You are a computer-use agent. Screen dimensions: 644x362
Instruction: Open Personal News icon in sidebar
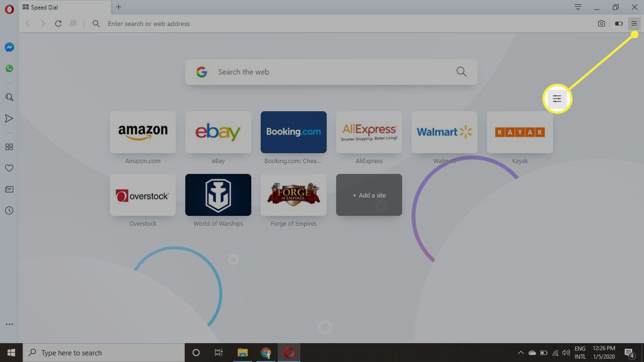9,189
